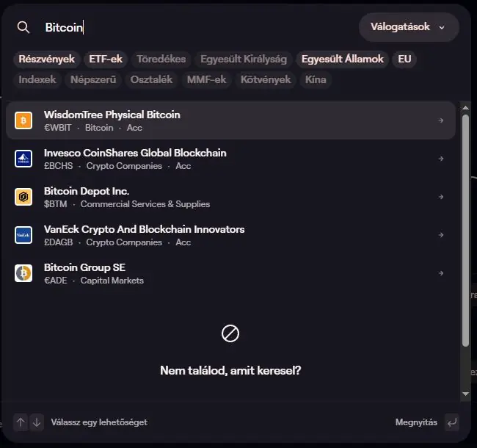477x448 pixels.
Task: Click the Enter key icon beside Megnyitás
Action: click(452, 422)
